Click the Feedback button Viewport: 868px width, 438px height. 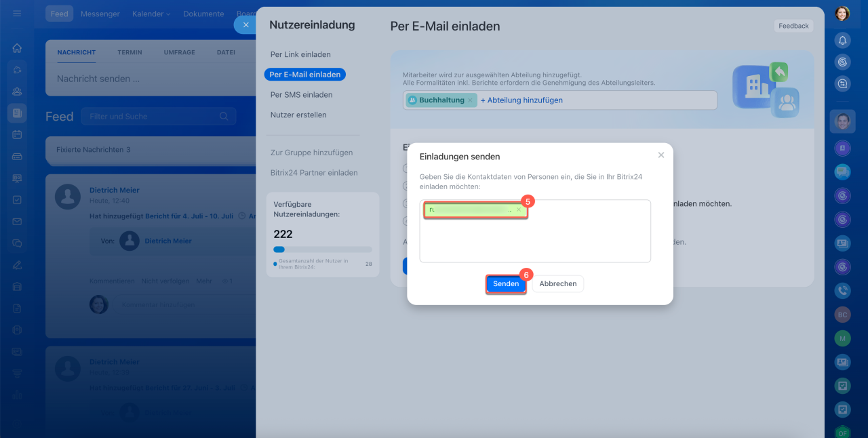pyautogui.click(x=793, y=26)
